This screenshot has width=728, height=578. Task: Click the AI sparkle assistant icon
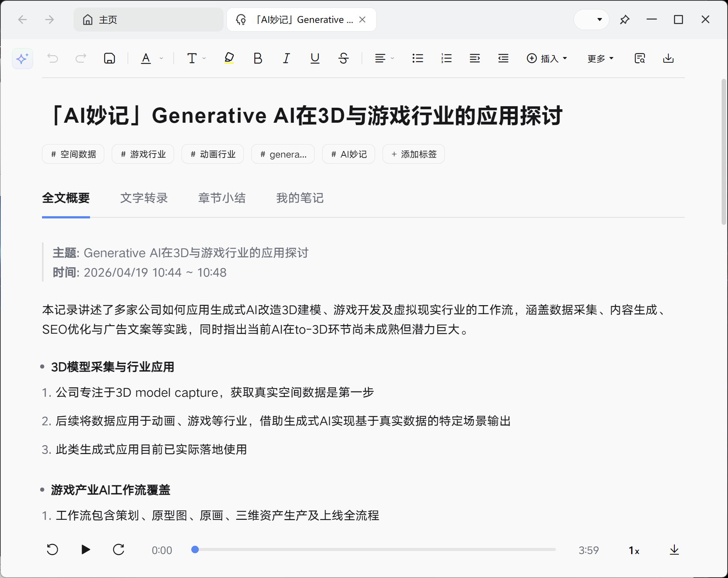tap(22, 59)
